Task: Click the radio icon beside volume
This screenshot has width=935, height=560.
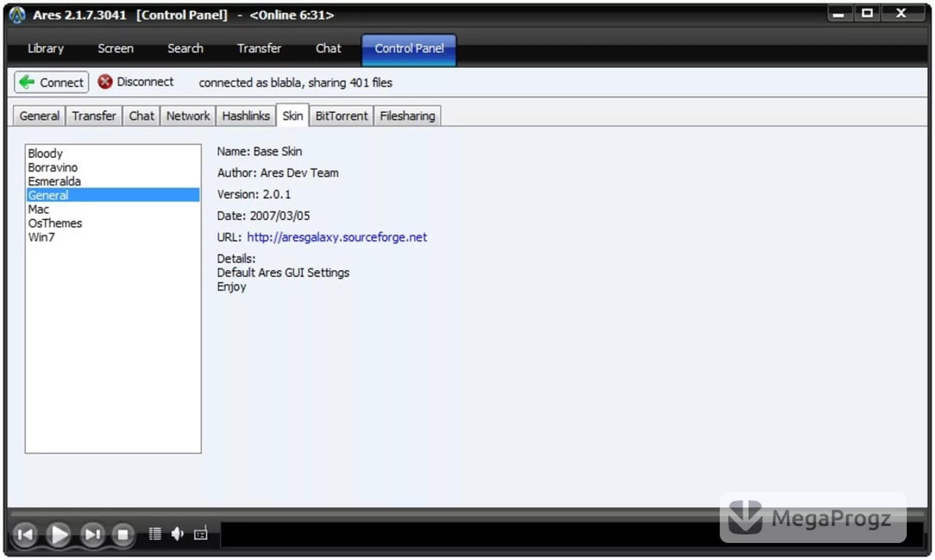Action: (x=201, y=533)
